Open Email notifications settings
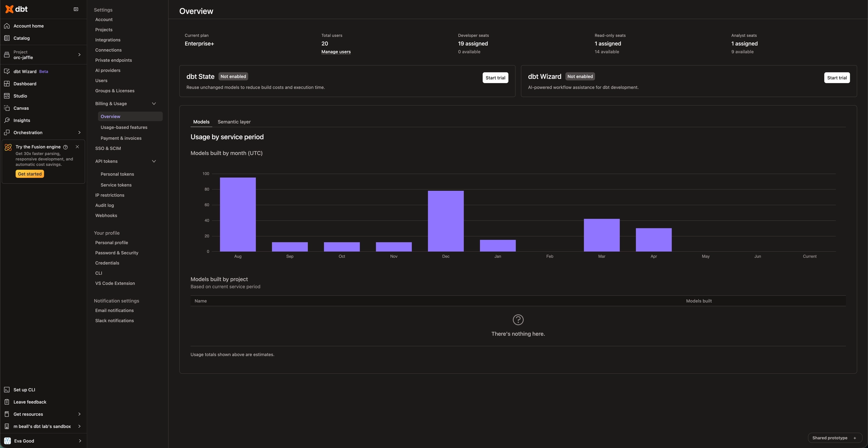 (114, 311)
